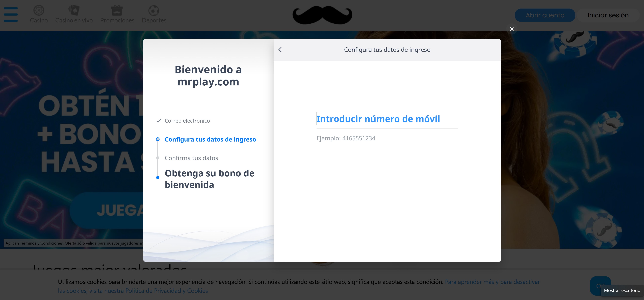This screenshot has height=300, width=644.
Task: Open the Política de Privacidad y Cookies link
Action: coord(167,291)
